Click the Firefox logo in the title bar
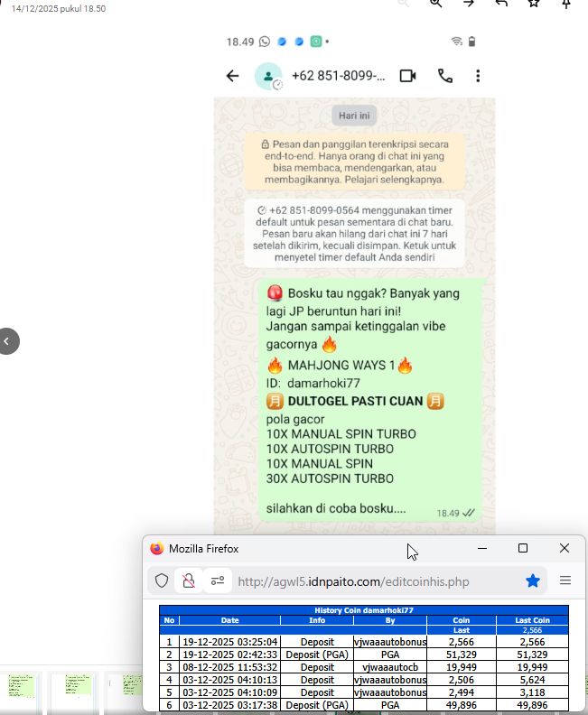Viewport: 588px width, 715px height. point(157,549)
